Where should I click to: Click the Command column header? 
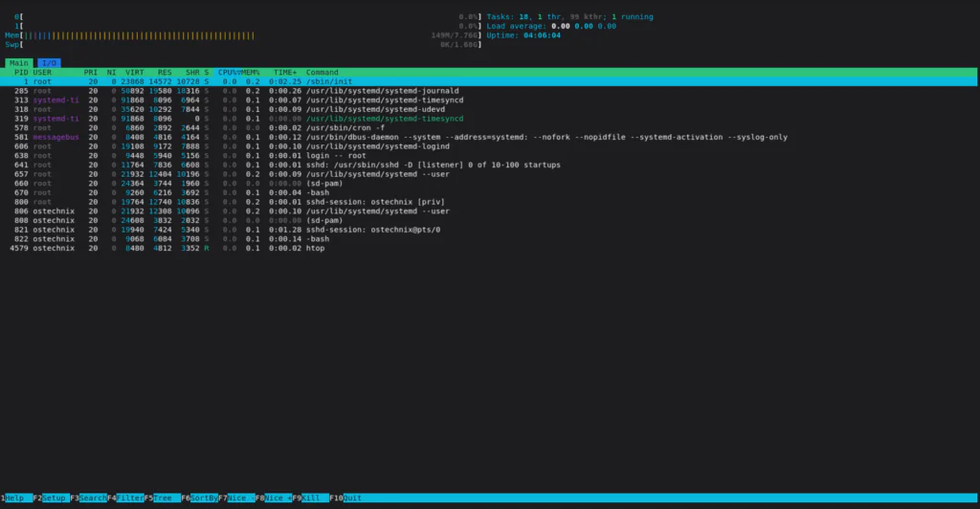(323, 73)
